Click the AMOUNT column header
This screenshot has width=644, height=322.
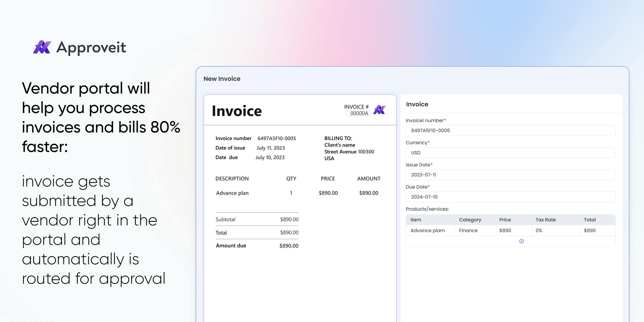pyautogui.click(x=369, y=179)
